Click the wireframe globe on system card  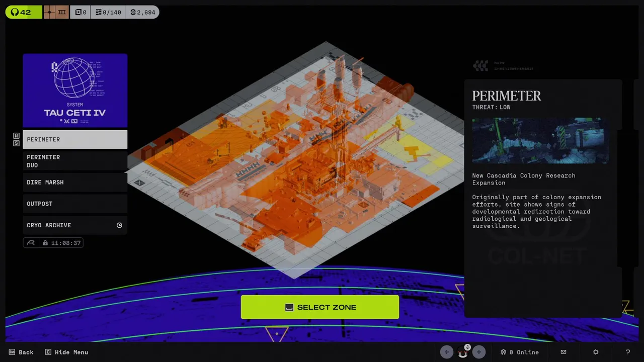[x=74, y=78]
